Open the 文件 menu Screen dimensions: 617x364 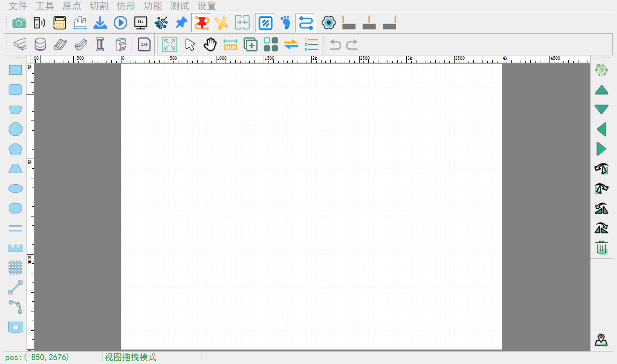[18, 6]
